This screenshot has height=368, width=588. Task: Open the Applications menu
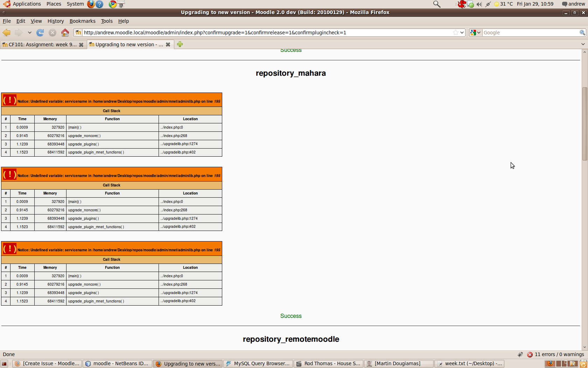click(23, 4)
